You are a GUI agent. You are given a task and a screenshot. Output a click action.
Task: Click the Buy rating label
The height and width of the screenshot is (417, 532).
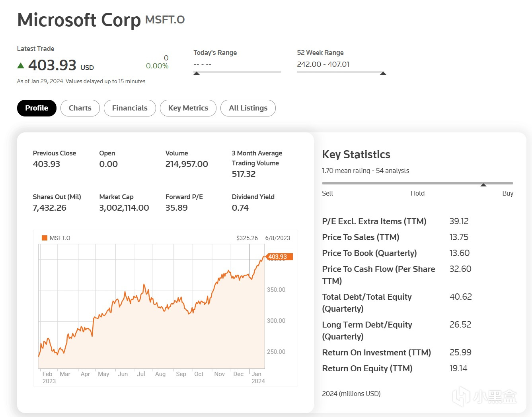(x=508, y=193)
